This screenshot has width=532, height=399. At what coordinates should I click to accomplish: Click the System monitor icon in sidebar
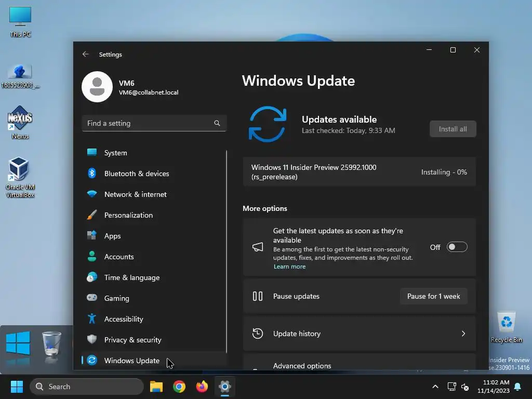[92, 152]
